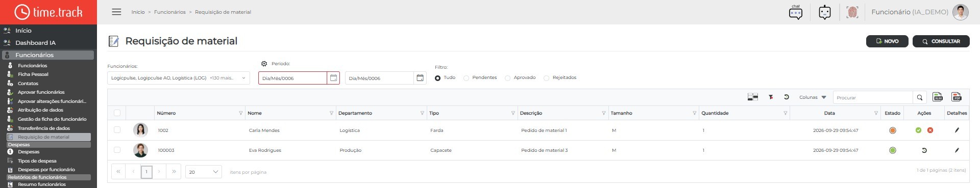Open the Funcionários multi-select dropdown
This screenshot has width=980, height=188.
pyautogui.click(x=179, y=78)
